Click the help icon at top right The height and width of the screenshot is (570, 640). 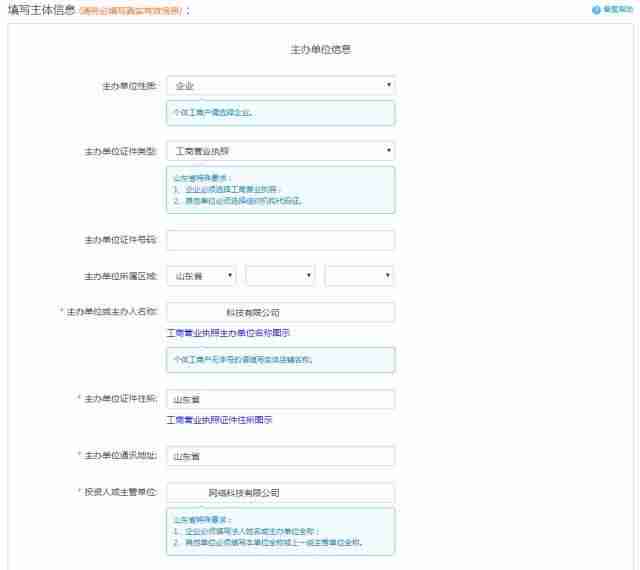(596, 10)
